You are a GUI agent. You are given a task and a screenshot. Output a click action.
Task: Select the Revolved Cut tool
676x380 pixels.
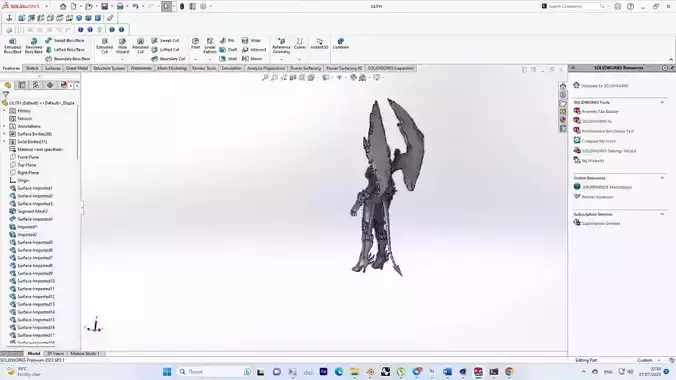tap(140, 46)
